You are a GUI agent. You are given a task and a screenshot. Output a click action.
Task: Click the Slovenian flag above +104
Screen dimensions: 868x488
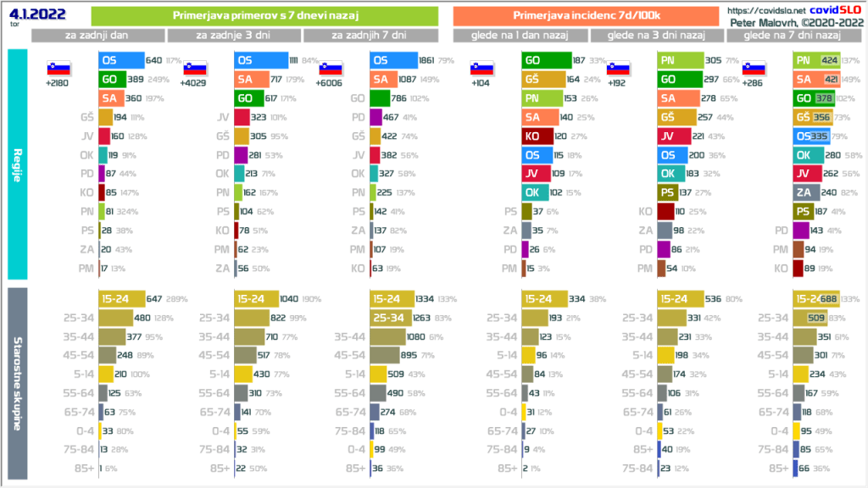click(x=482, y=69)
